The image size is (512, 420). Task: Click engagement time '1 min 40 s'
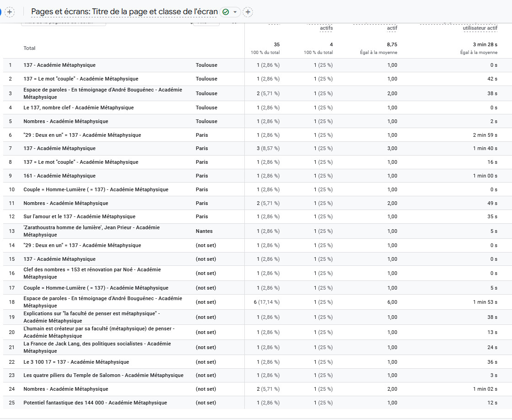point(485,148)
